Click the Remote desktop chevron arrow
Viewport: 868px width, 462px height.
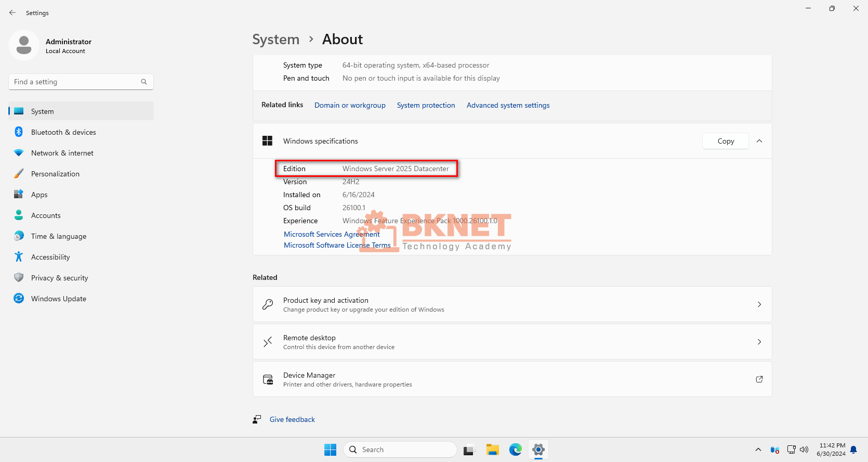pyautogui.click(x=759, y=342)
